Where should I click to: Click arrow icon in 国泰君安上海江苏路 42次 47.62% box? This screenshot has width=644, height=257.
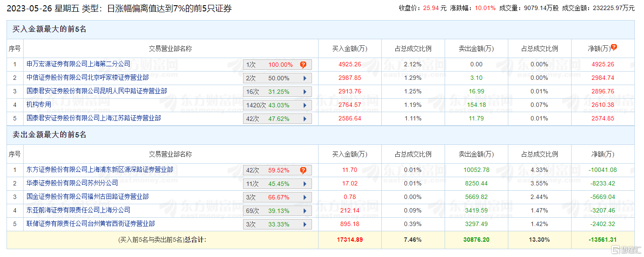click(305, 119)
